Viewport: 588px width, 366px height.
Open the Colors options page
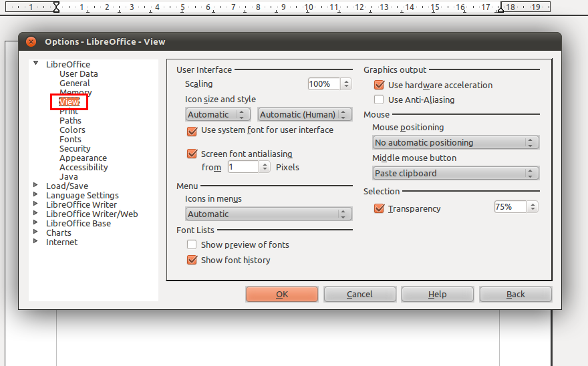pyautogui.click(x=72, y=130)
